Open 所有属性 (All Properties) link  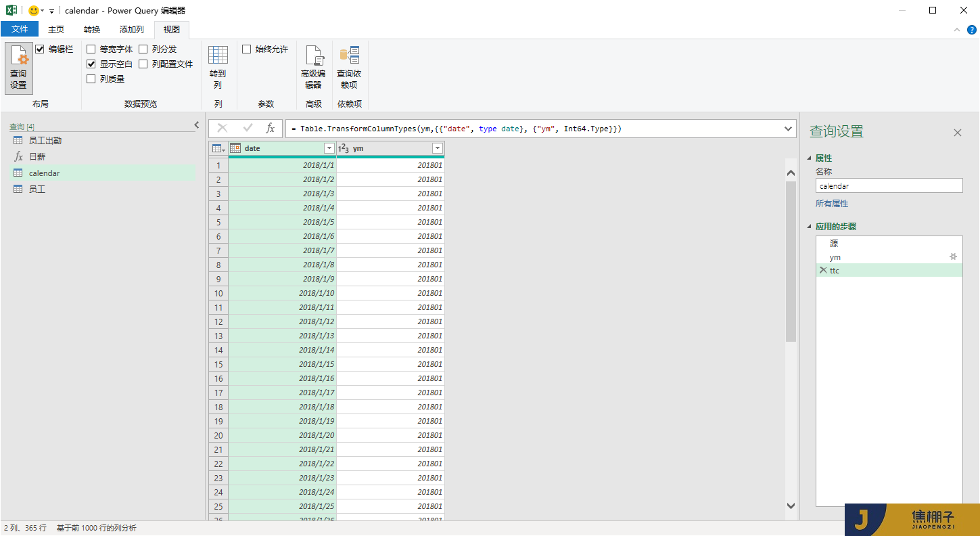pos(832,203)
